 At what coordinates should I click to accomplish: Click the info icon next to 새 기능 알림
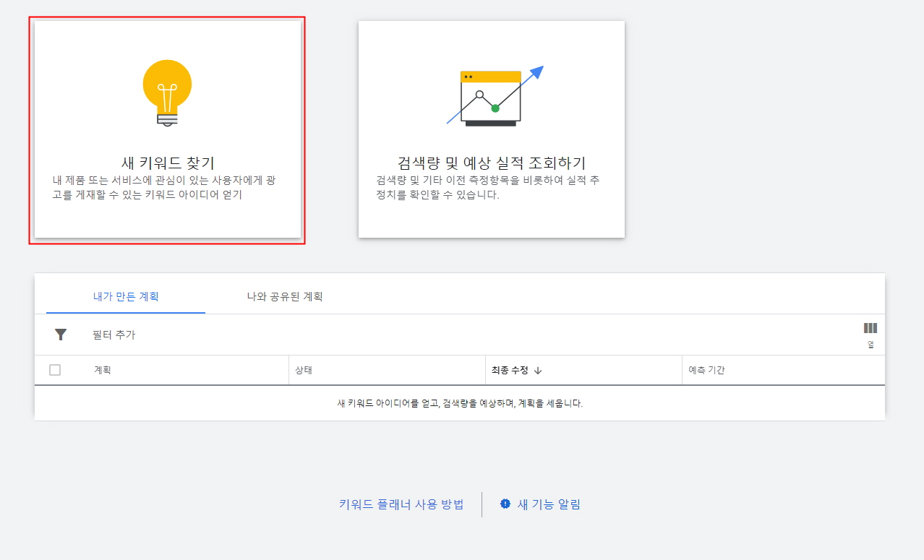tap(505, 504)
